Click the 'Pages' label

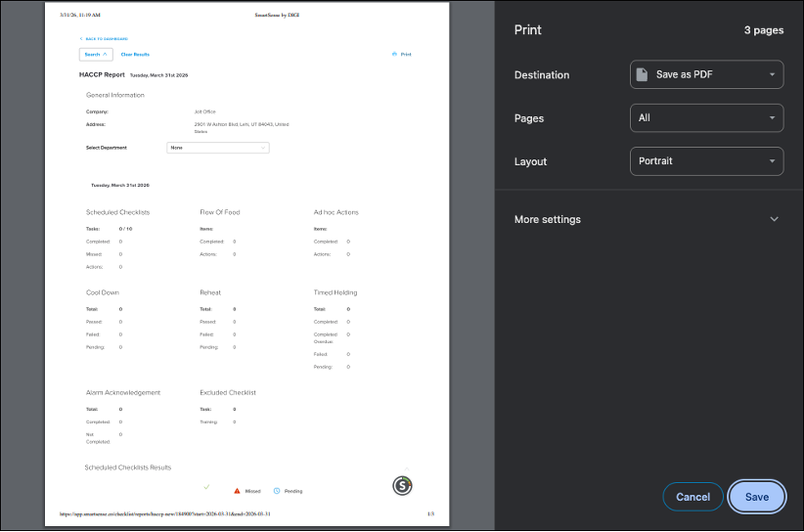click(528, 118)
